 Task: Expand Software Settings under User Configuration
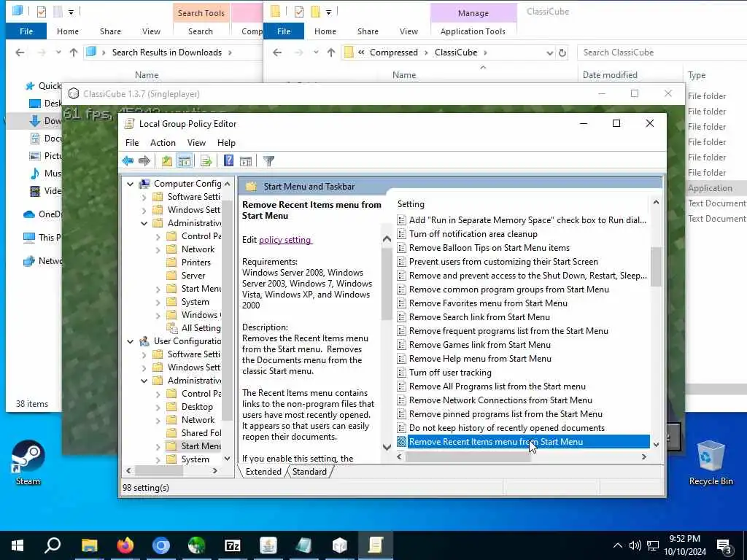click(x=144, y=355)
